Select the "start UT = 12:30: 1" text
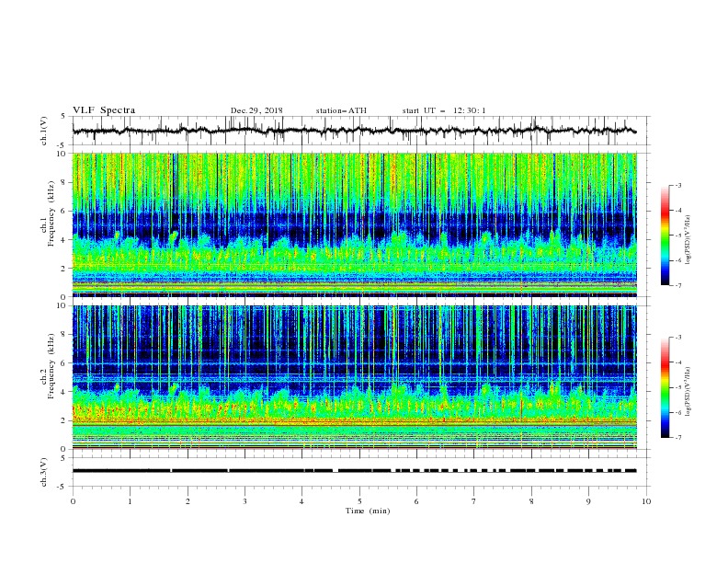 tap(444, 110)
